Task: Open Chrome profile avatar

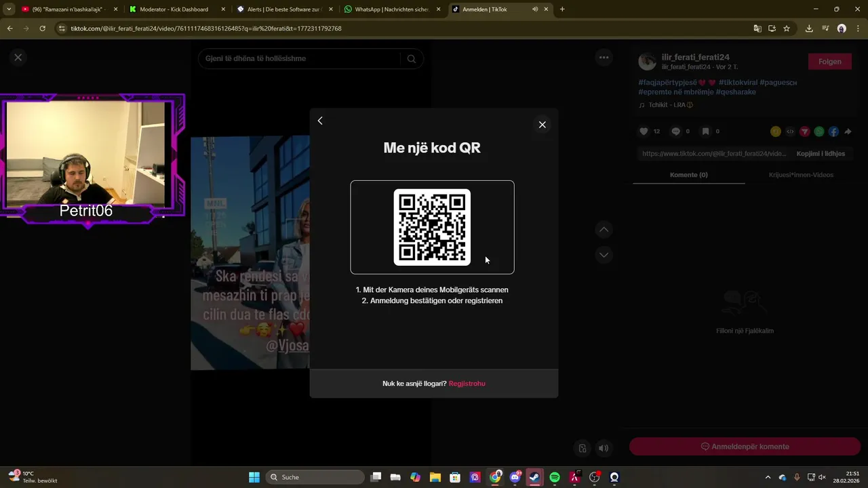Action: [842, 28]
